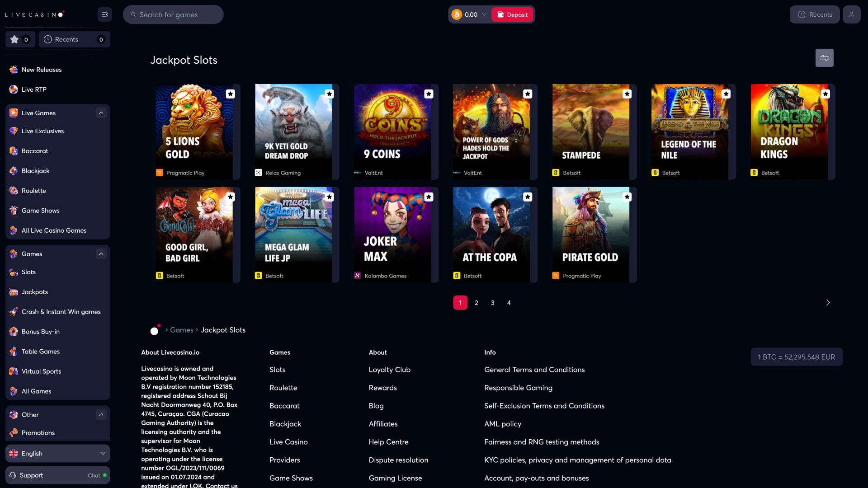Image resolution: width=868 pixels, height=488 pixels.
Task: Favorite the 5 Lions Gold game
Action: pos(231,94)
